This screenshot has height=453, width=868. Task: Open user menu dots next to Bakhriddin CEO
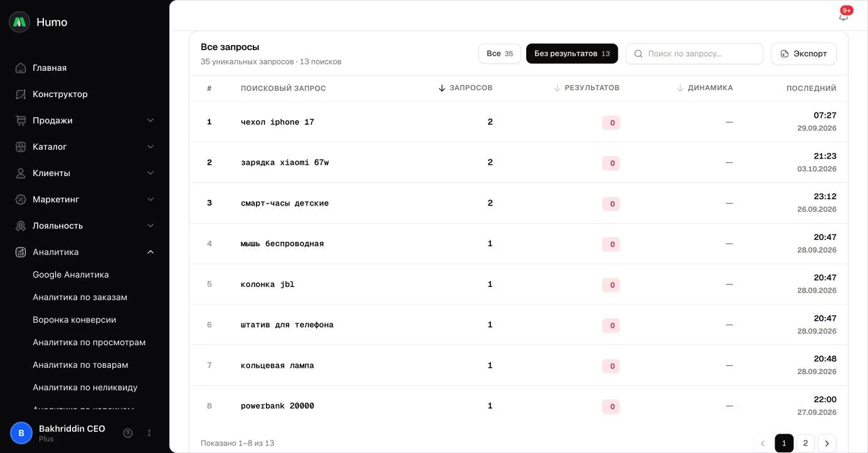(149, 433)
